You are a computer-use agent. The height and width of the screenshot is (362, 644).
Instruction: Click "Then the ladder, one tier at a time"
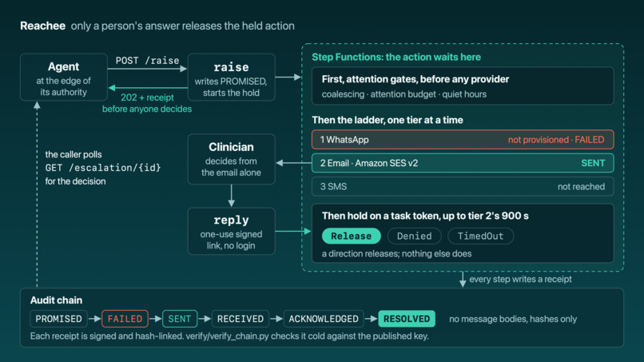pyautogui.click(x=388, y=120)
